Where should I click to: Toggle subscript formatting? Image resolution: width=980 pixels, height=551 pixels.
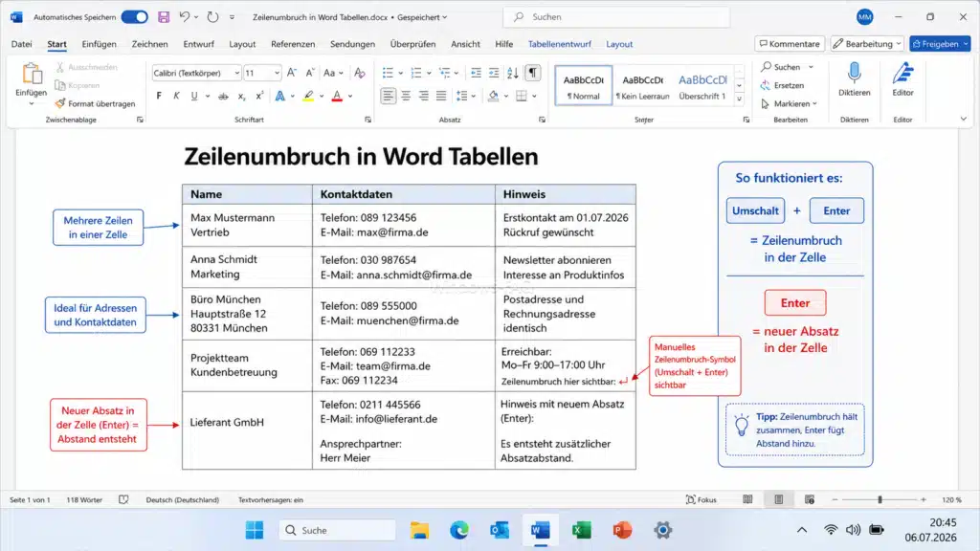[241, 97]
